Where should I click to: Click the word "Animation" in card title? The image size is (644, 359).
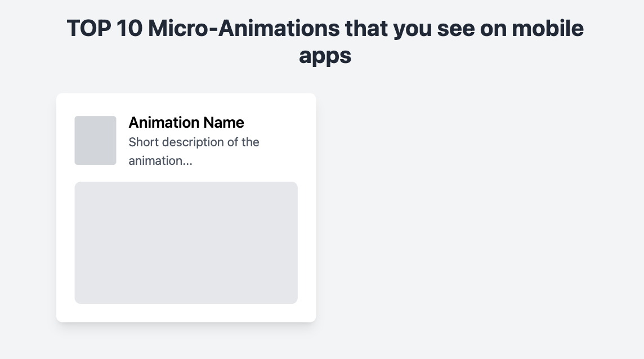point(164,122)
